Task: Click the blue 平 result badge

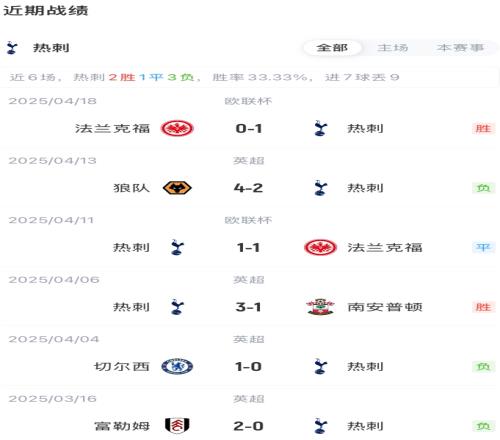Action: pyautogui.click(x=483, y=247)
